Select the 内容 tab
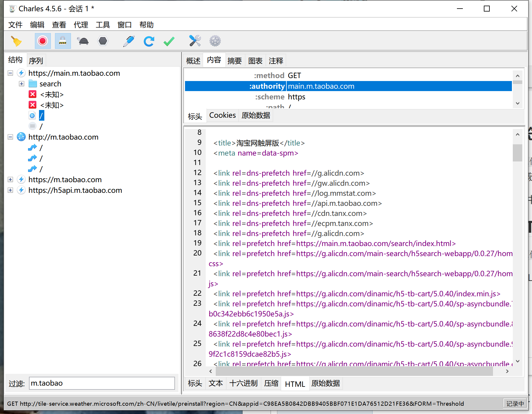The height and width of the screenshot is (414, 532). pos(214,60)
